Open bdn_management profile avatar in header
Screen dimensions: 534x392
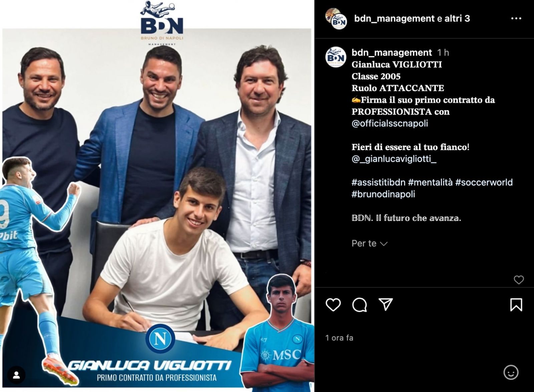pos(336,19)
